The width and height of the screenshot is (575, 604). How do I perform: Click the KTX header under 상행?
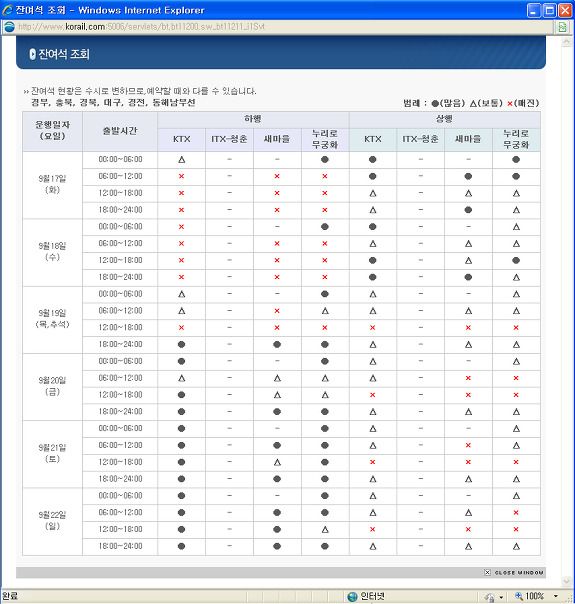click(372, 139)
